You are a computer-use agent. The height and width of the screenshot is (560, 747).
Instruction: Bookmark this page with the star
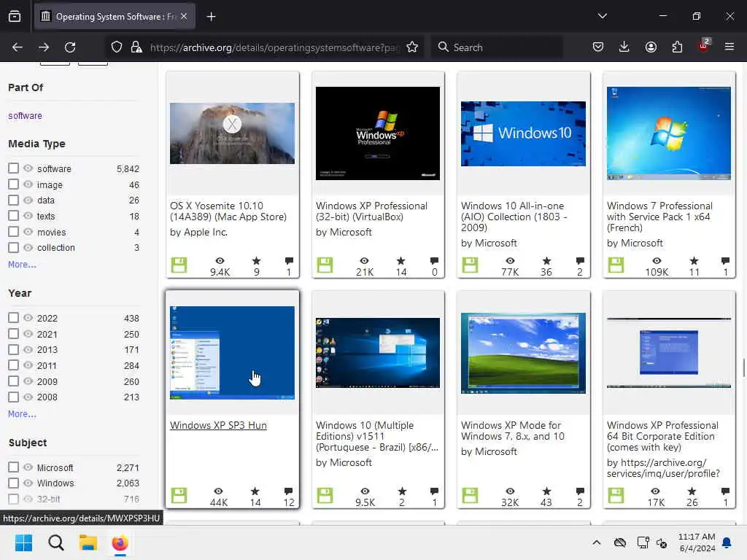click(x=412, y=47)
